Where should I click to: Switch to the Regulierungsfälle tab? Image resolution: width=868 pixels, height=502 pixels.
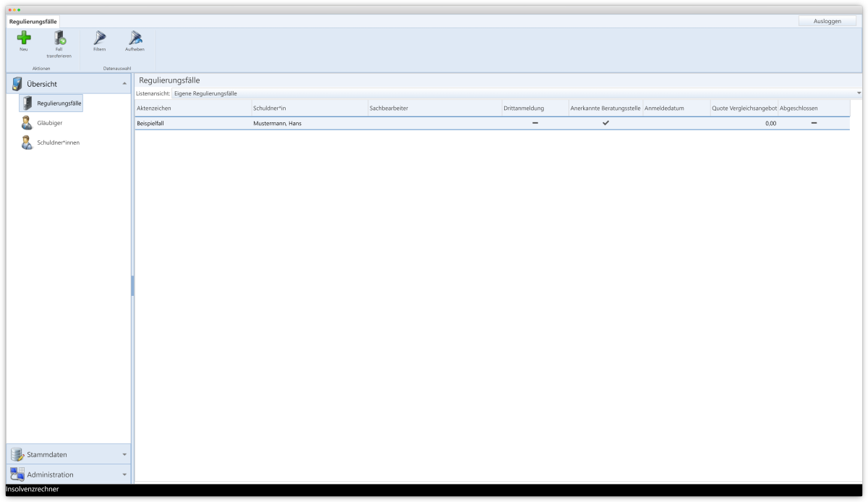(33, 22)
